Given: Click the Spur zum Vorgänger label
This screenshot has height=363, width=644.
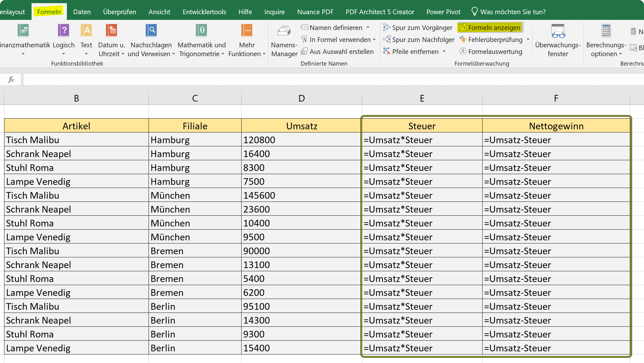Looking at the screenshot, I should 422,27.
